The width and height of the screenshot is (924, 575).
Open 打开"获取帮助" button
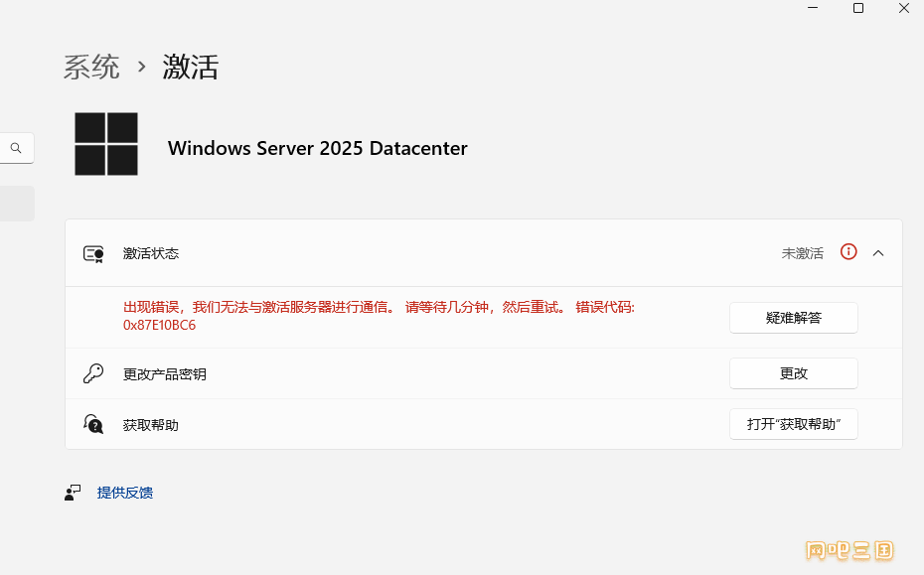click(793, 424)
